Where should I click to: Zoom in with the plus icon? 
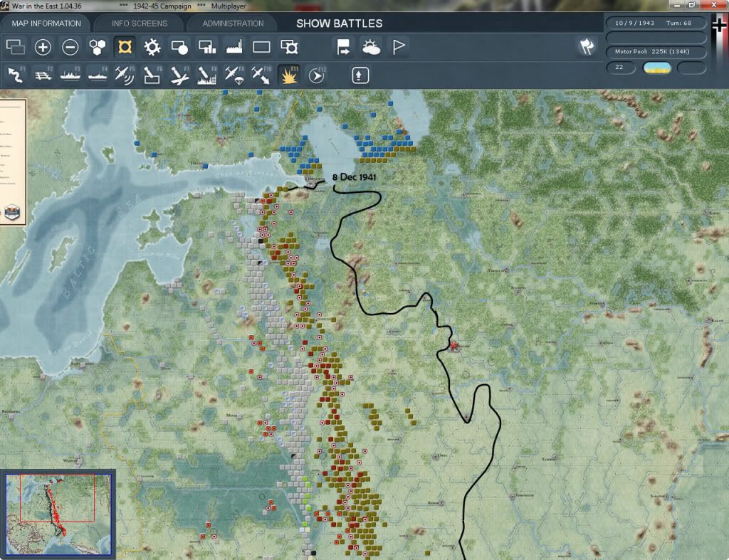(43, 47)
